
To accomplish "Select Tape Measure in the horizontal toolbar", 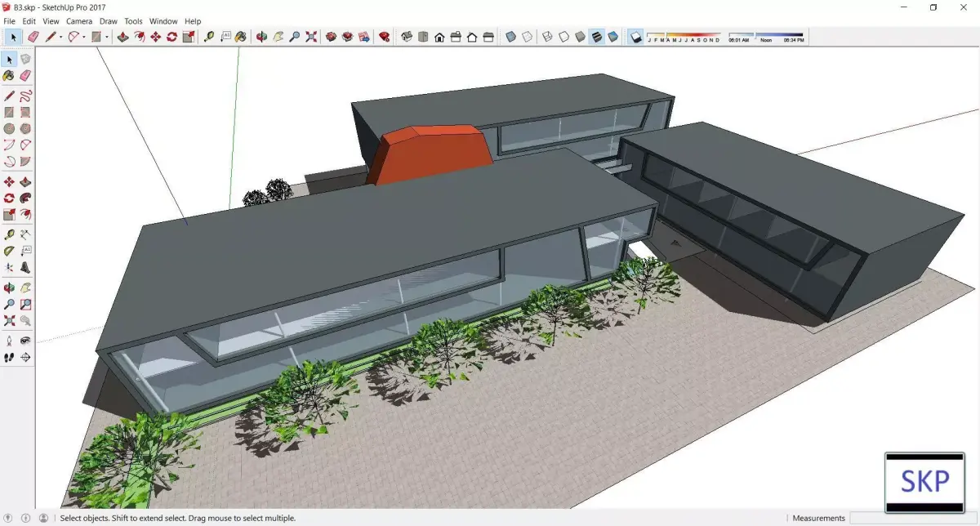I will click(208, 37).
